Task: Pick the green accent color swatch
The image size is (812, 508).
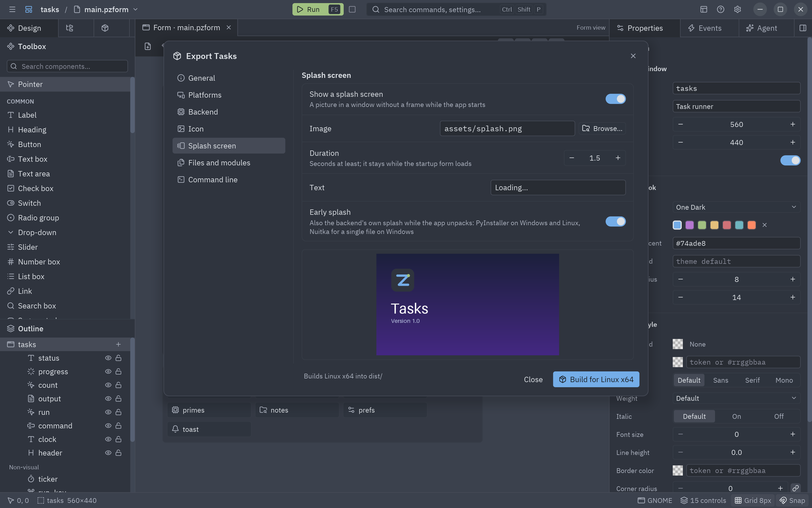Action: (701, 225)
